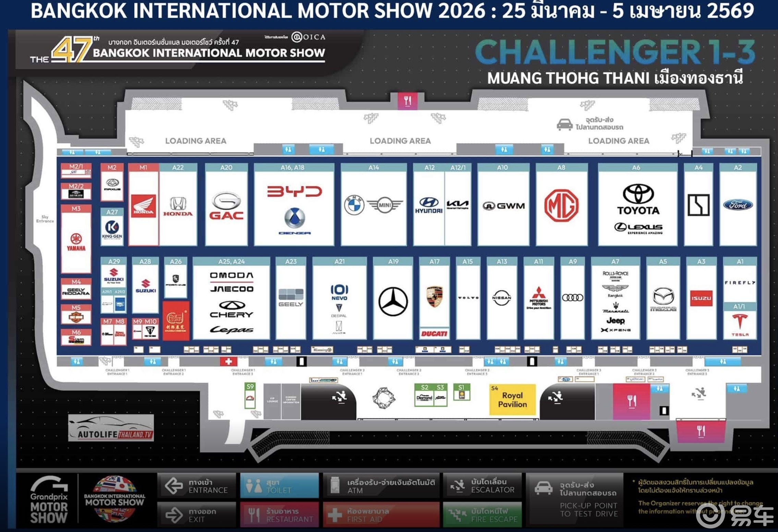This screenshot has width=778, height=532.
Task: Click the red first aid cross marker
Action: 229,361
